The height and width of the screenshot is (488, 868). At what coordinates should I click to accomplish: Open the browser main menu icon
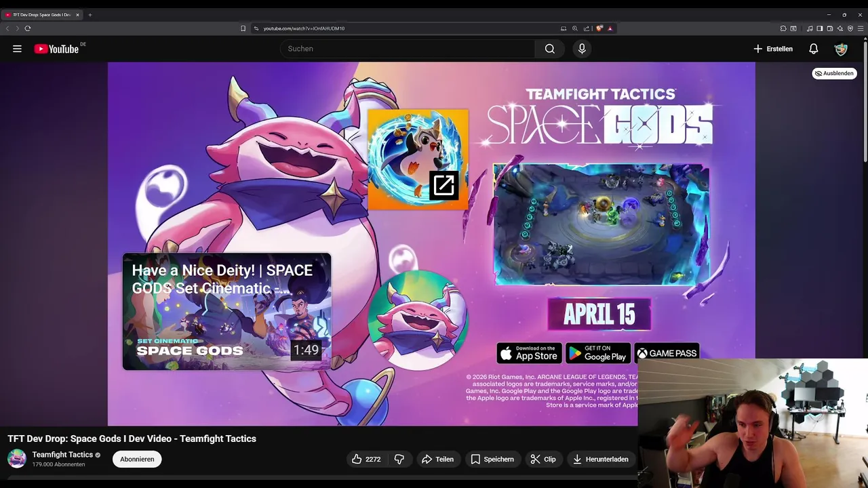click(x=861, y=28)
